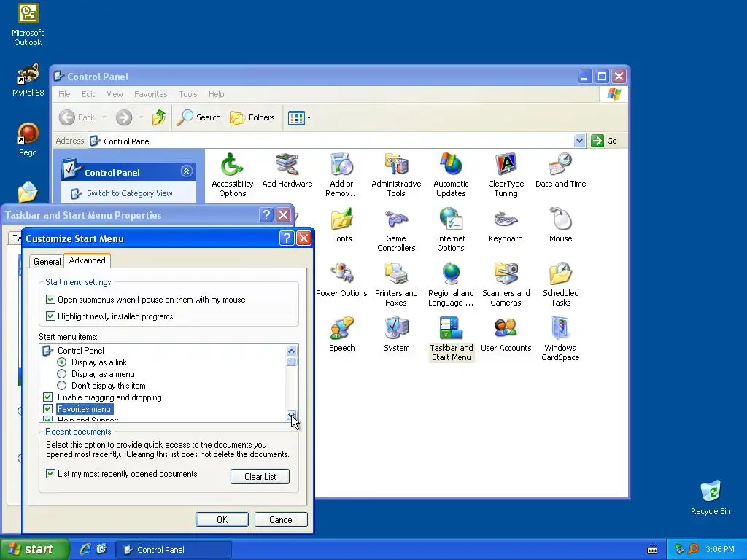Open Automatic Updates icon
This screenshot has height=560, width=747.
451,174
